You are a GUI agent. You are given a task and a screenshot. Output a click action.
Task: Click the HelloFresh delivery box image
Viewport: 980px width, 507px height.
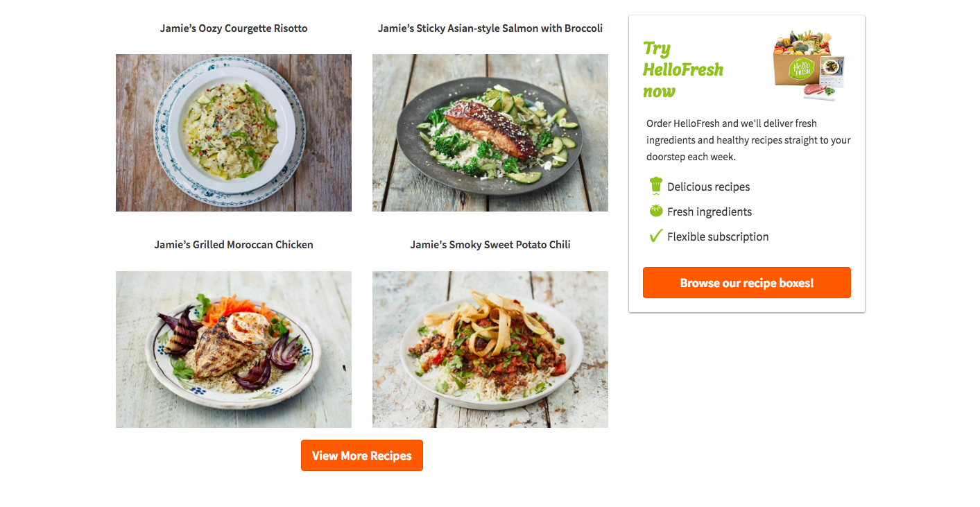(807, 62)
